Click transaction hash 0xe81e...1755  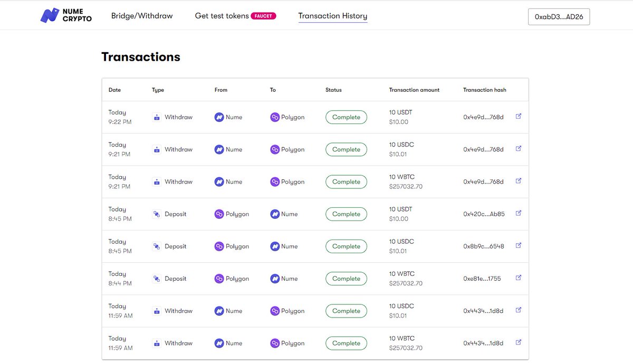point(482,279)
